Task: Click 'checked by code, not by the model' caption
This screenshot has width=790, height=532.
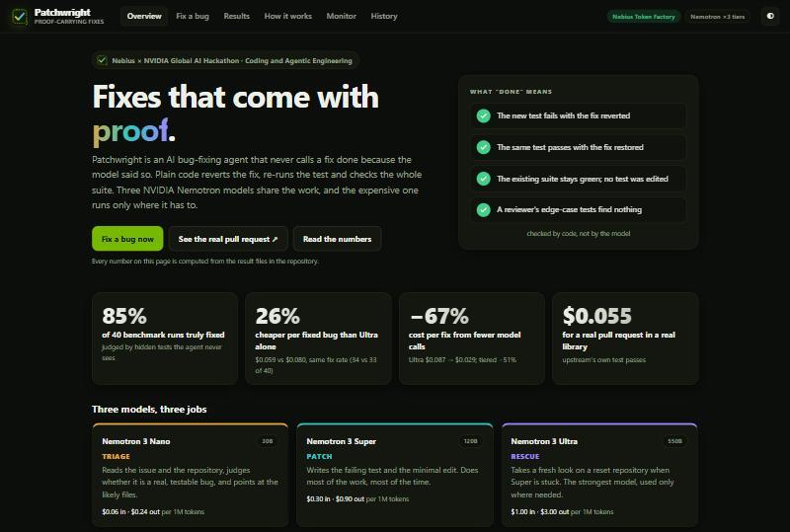Action: coord(579,234)
